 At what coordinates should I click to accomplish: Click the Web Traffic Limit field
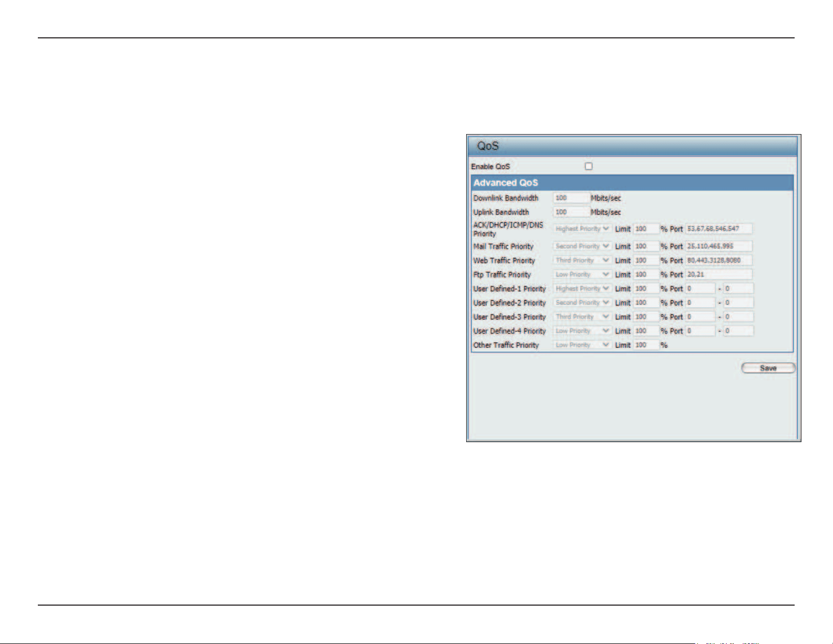(646, 260)
